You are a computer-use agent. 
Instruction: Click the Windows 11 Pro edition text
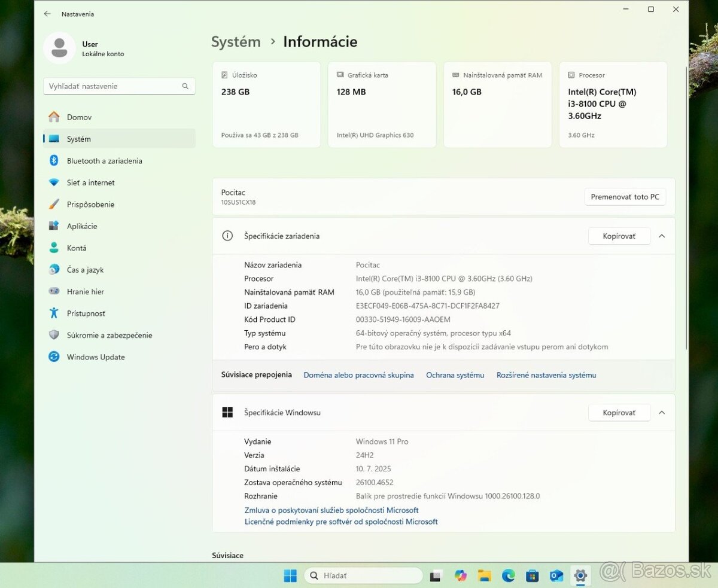382,441
